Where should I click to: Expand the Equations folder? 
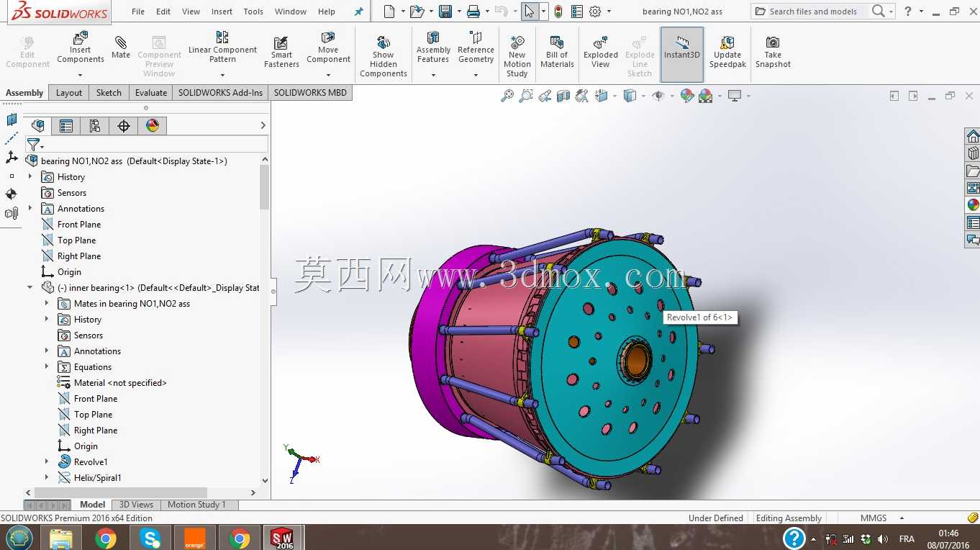(47, 366)
